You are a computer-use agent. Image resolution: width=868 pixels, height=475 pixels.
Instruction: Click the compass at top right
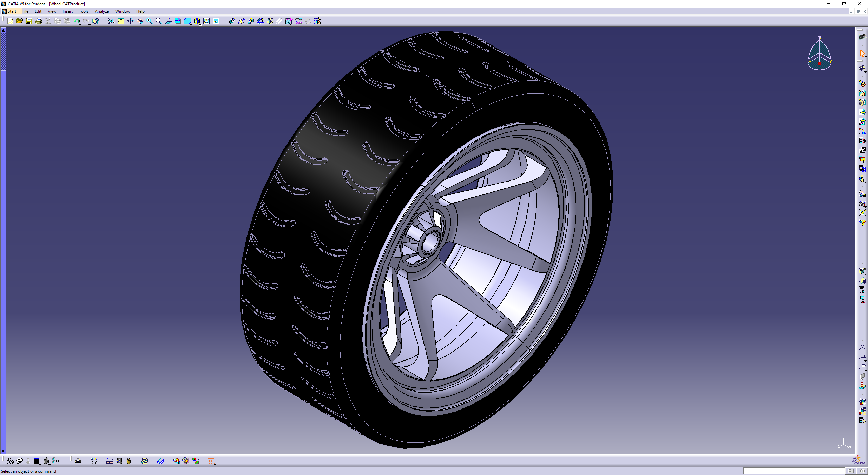[x=820, y=53]
